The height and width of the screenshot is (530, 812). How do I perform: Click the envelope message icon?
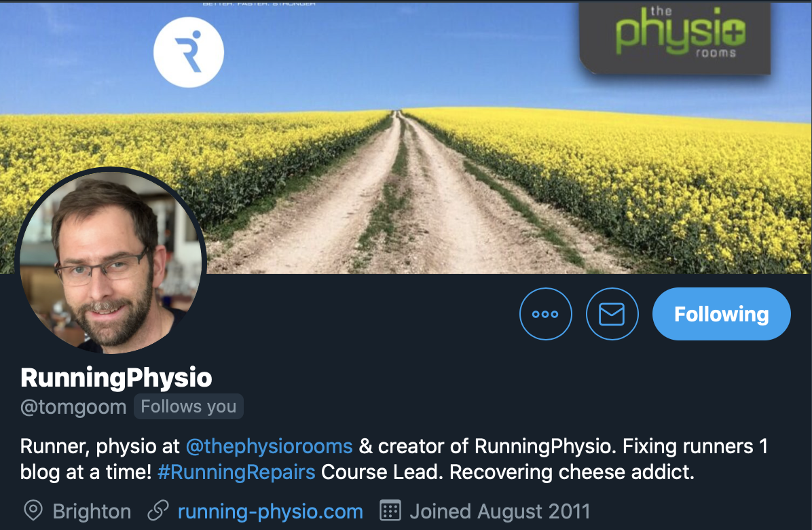tap(612, 314)
